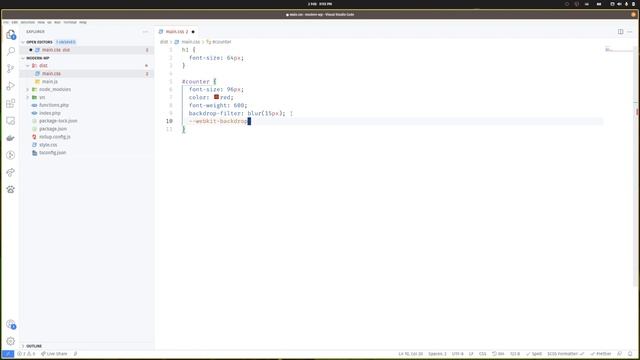640x360 pixels.
Task: Click the Prettier status item
Action: [601, 354]
